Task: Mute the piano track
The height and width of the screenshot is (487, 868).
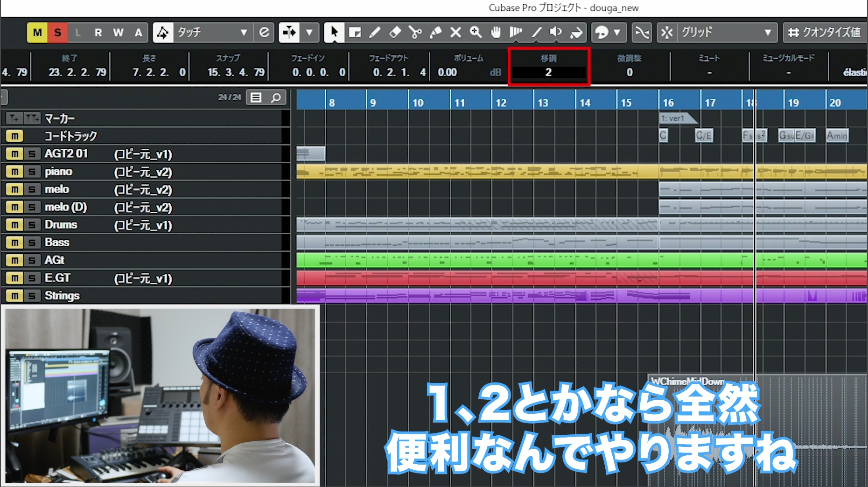Action: 14,172
